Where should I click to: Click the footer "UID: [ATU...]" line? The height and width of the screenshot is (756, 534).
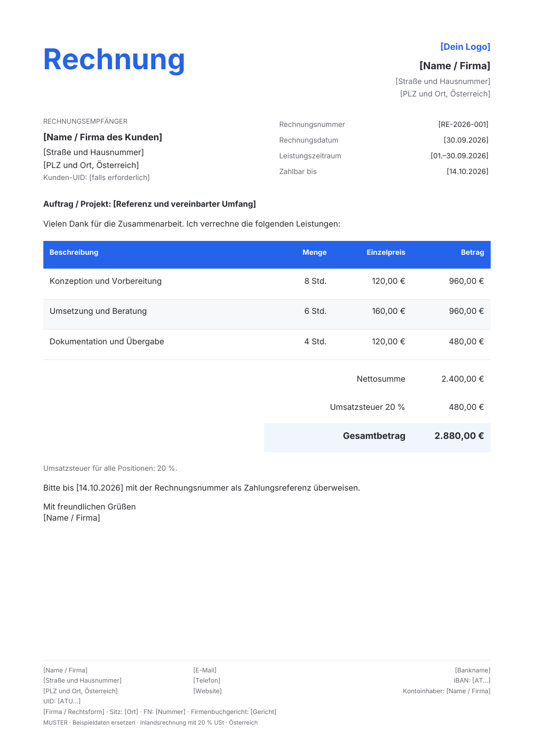point(62,701)
